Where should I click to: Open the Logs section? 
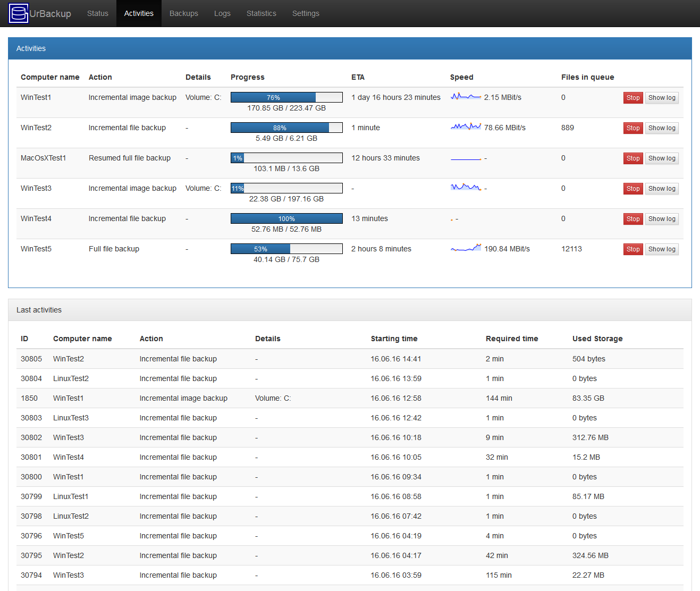point(222,13)
